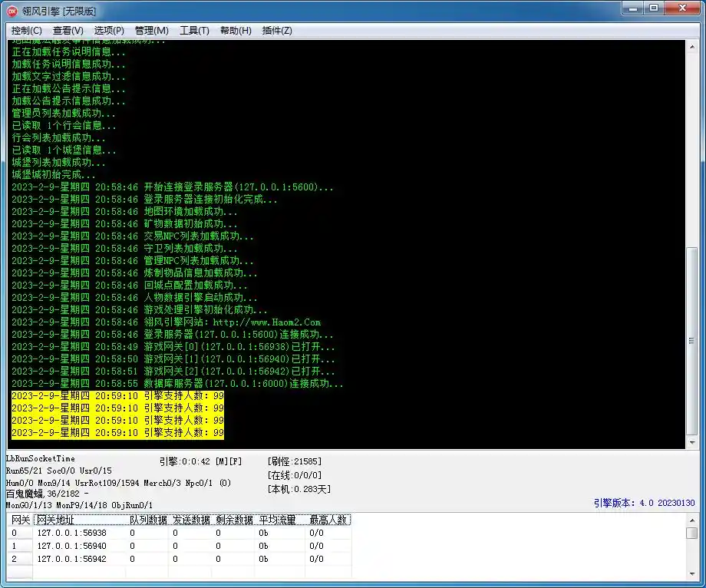Open the 控制(C) menu
Image resolution: width=706 pixels, height=588 pixels.
(27, 31)
